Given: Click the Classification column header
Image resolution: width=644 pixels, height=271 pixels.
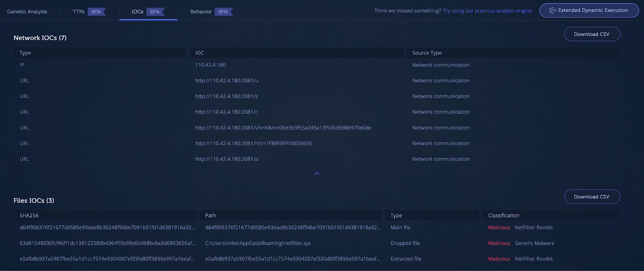Looking at the screenshot, I should (504, 216).
